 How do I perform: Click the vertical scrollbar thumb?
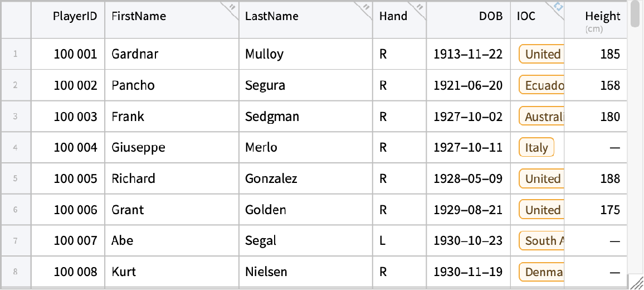pos(636,14)
